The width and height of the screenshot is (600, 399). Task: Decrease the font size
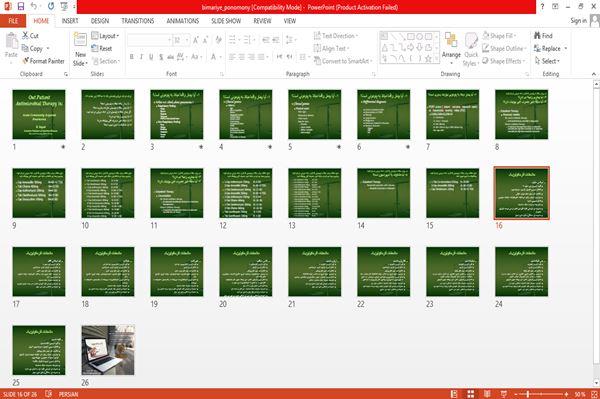tap(205, 40)
